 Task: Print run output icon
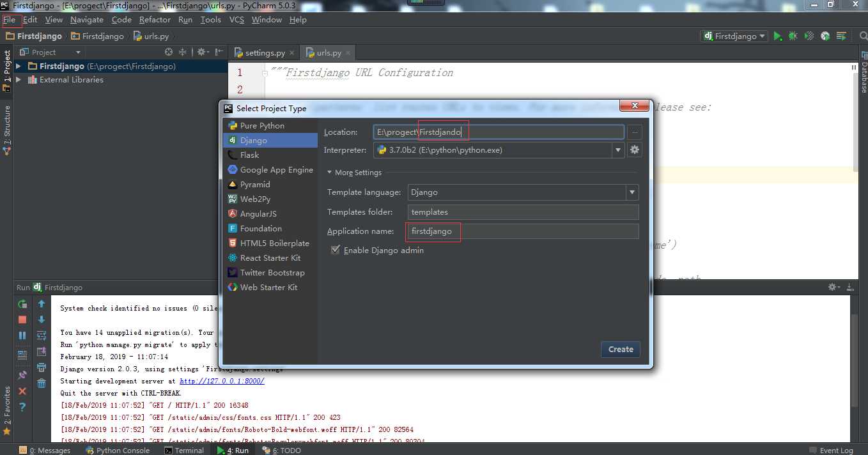coord(42,367)
